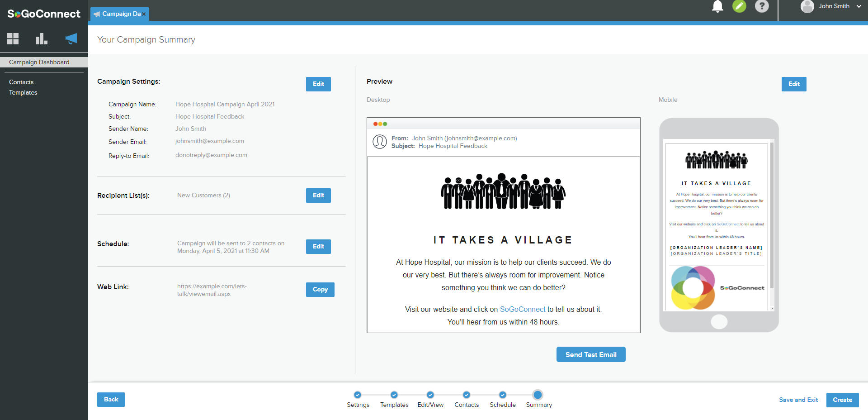The width and height of the screenshot is (868, 420).
Task: Copy the Web Link
Action: pos(320,290)
